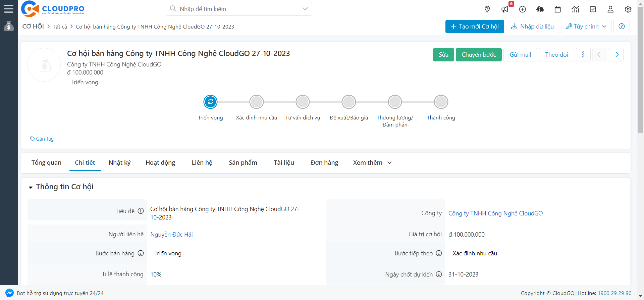Click the search magnifier icon

[173, 9]
